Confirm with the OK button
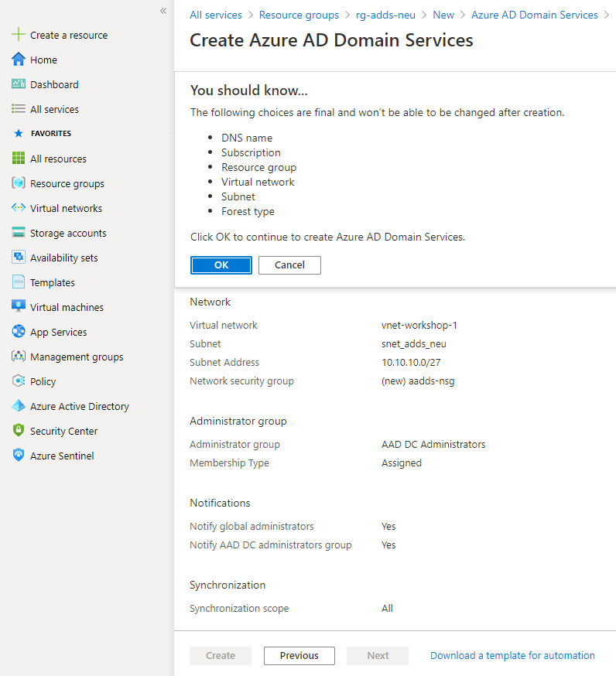 tap(221, 265)
